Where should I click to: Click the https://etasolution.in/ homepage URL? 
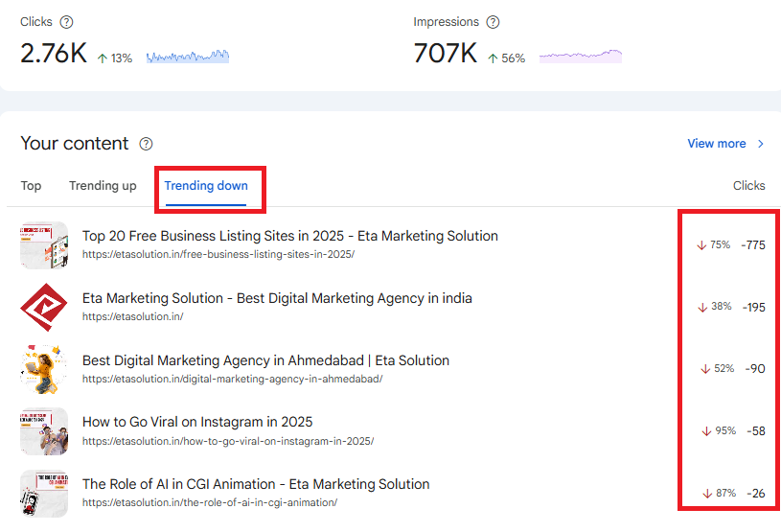point(132,316)
